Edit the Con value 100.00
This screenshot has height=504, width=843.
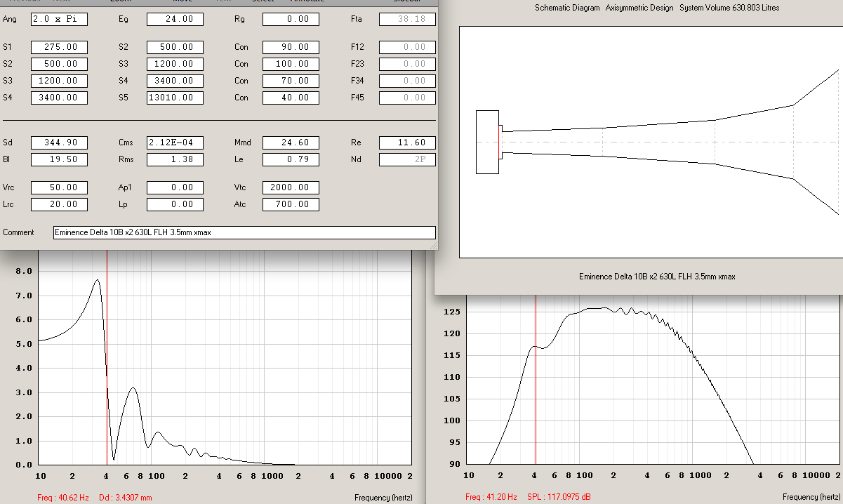point(291,64)
